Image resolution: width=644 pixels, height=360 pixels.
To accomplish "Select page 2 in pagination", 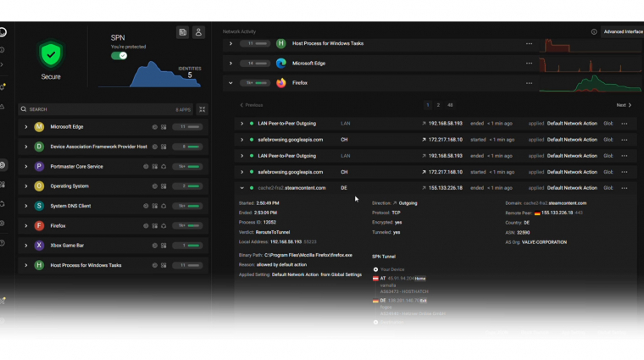I will pos(438,105).
